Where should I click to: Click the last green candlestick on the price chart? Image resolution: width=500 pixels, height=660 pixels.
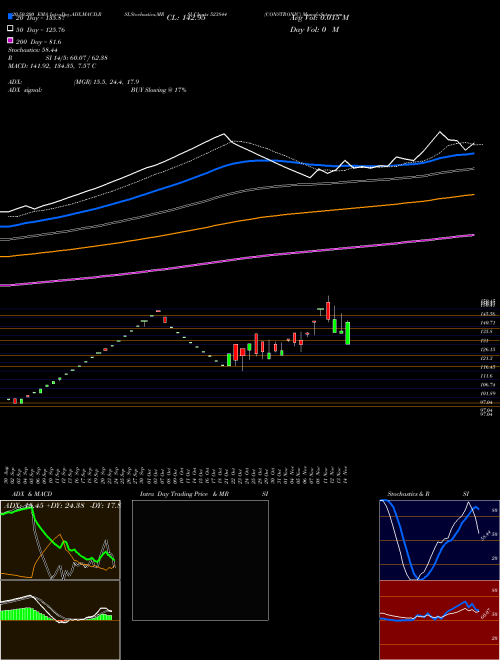click(x=348, y=333)
